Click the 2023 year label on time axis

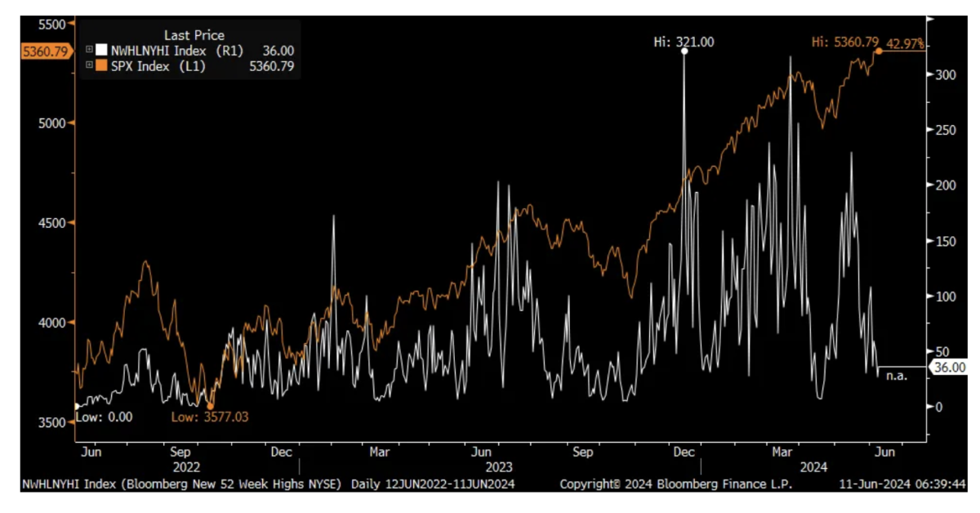coord(498,466)
